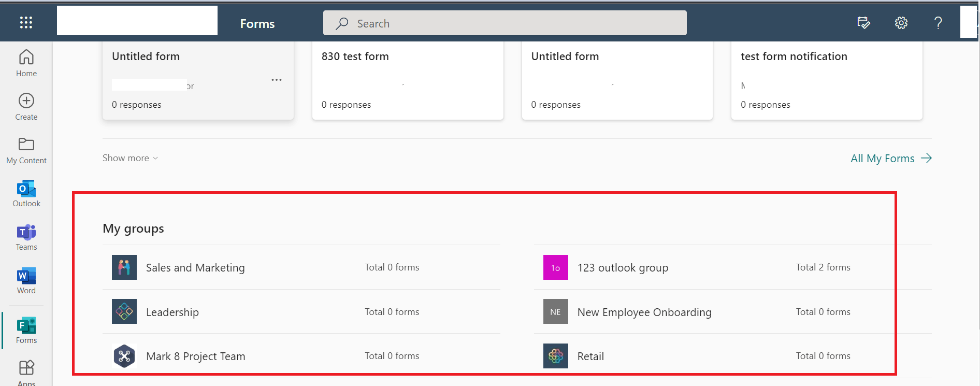Click the feedback icon in header
The image size is (980, 386).
point(863,23)
